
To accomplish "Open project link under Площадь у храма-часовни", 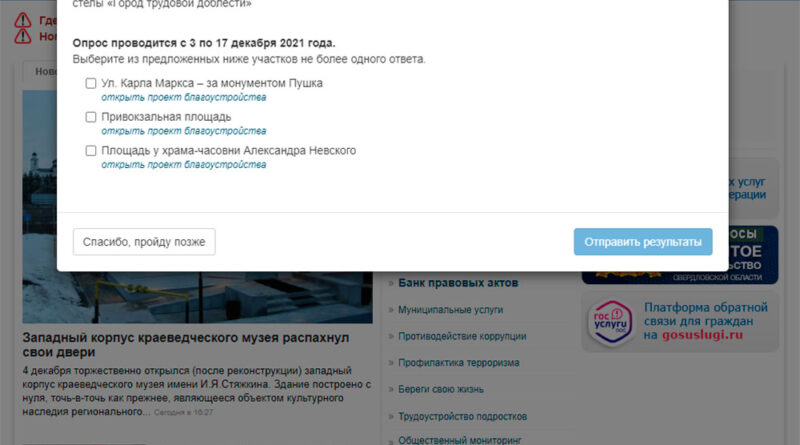I will 184,164.
